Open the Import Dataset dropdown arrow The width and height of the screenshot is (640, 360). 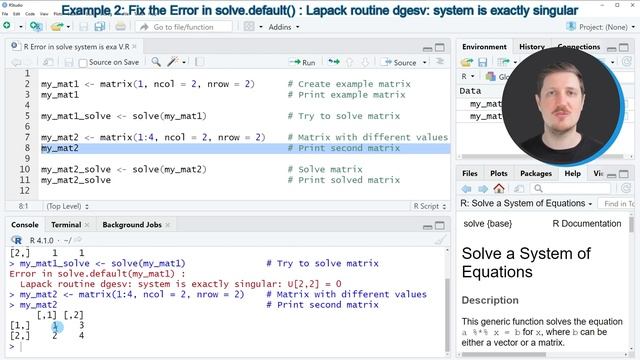coord(515,62)
